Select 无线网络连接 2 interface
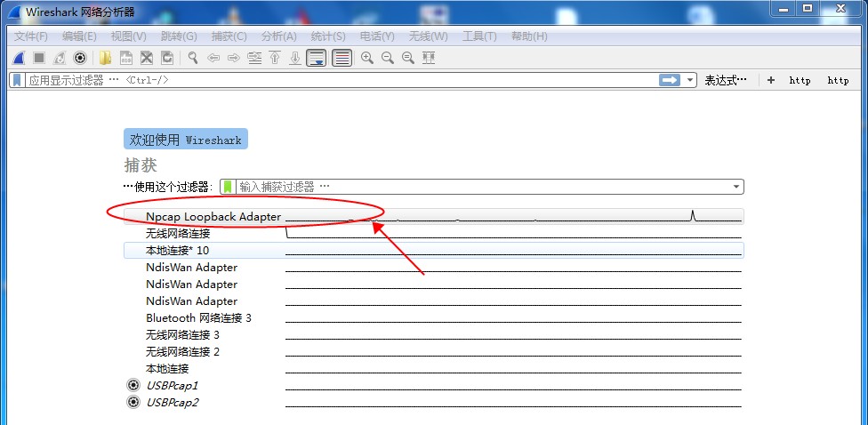The image size is (868, 425). click(x=433, y=351)
